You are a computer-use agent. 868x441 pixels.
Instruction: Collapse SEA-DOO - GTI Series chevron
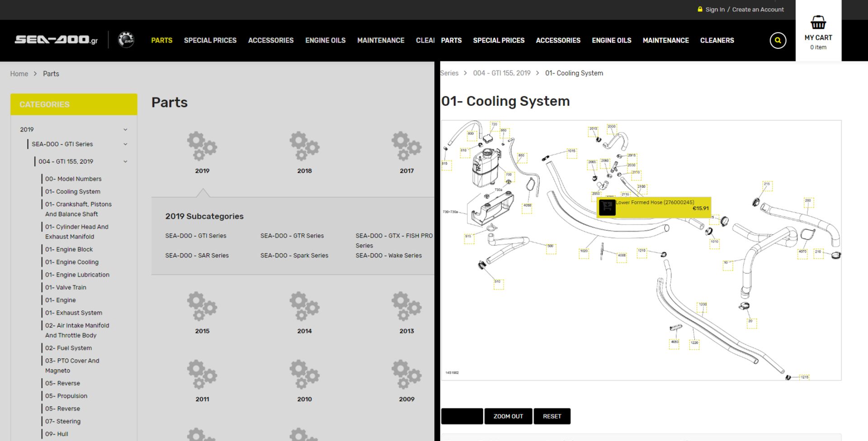[125, 144]
